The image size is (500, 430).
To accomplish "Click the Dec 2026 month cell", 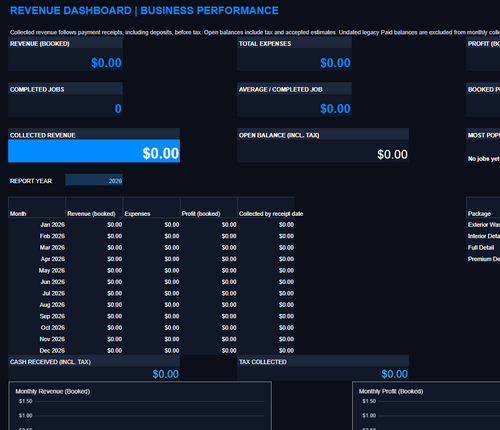I will click(37, 350).
